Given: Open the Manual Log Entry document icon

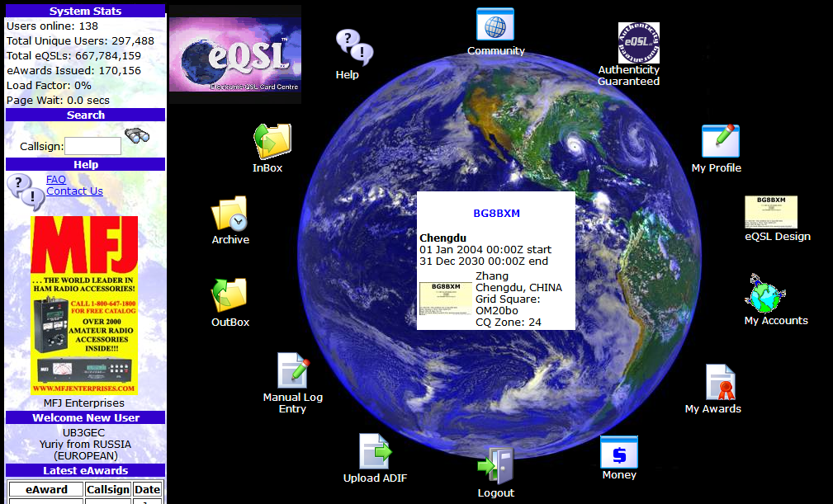Looking at the screenshot, I should pos(293,370).
